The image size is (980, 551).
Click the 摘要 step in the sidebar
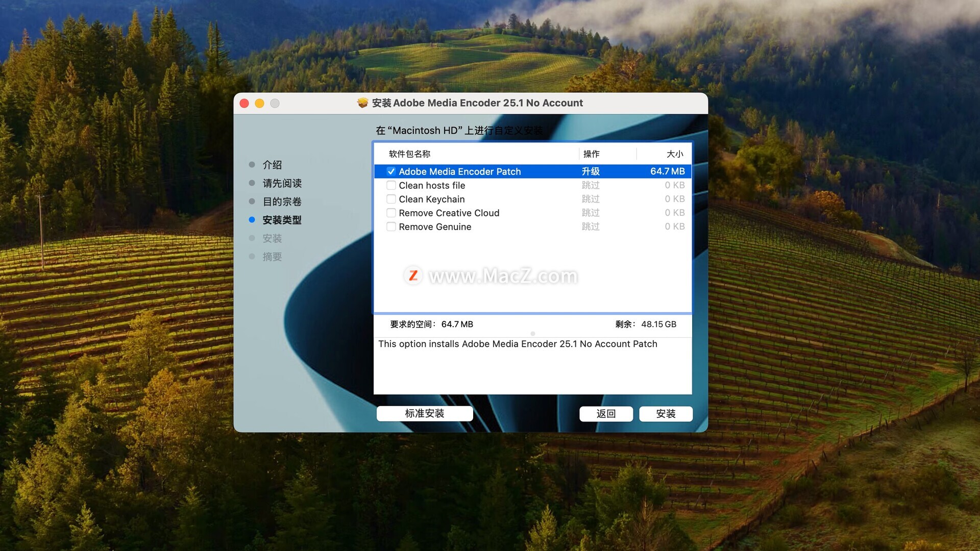pyautogui.click(x=272, y=257)
